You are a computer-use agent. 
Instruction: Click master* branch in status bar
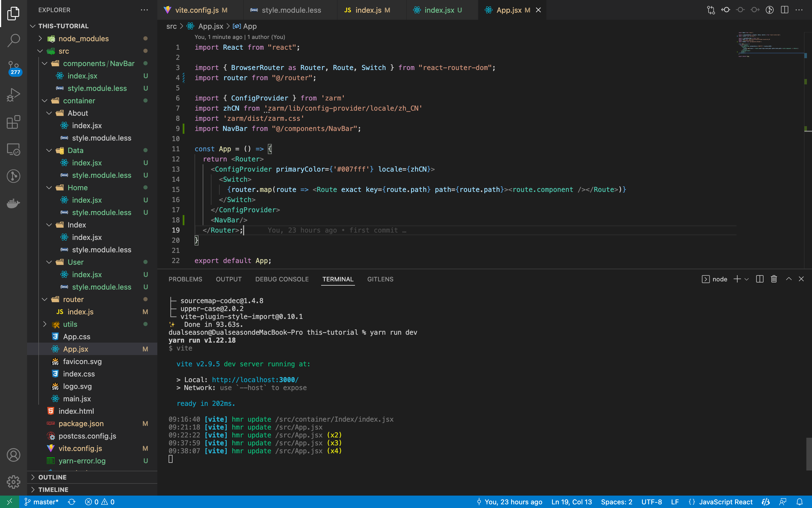[x=42, y=502]
